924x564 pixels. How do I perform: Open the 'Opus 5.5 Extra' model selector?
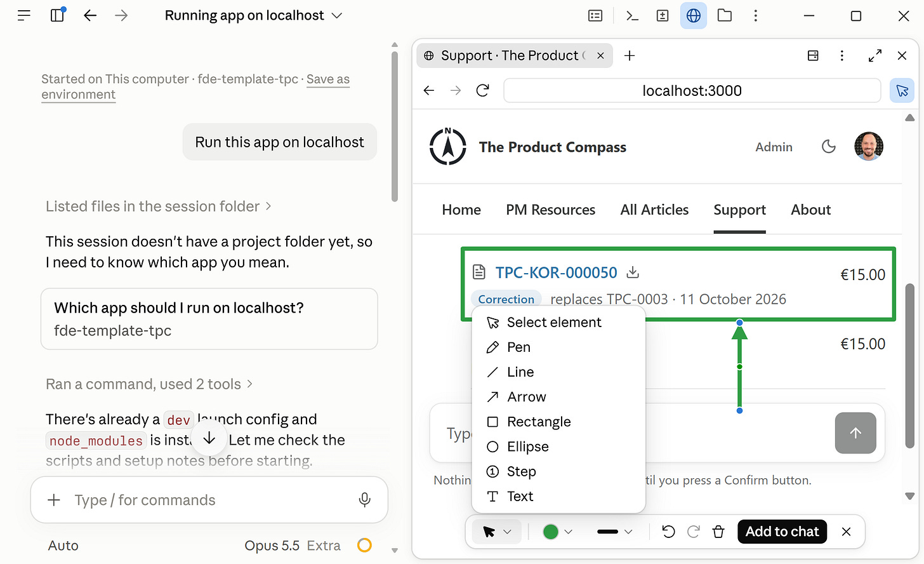pos(293,546)
